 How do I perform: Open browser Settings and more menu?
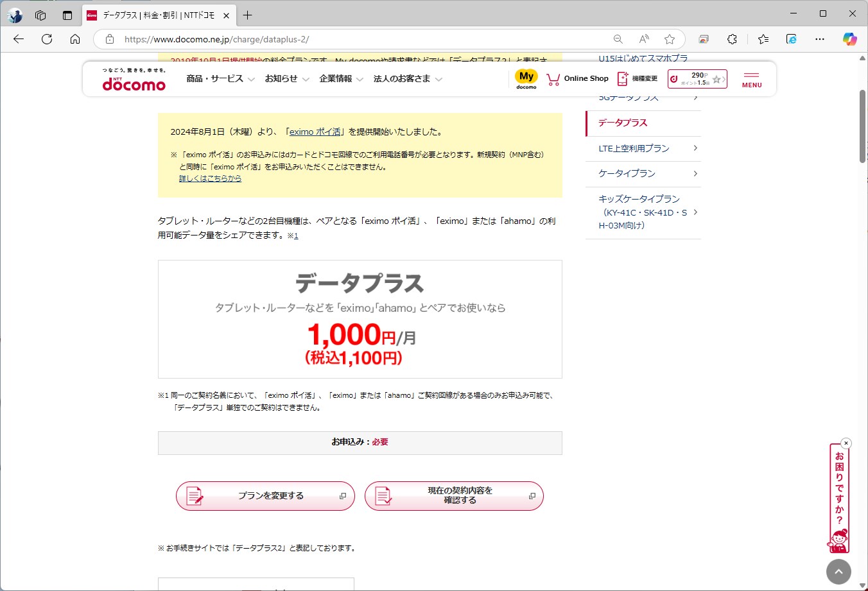coord(820,39)
